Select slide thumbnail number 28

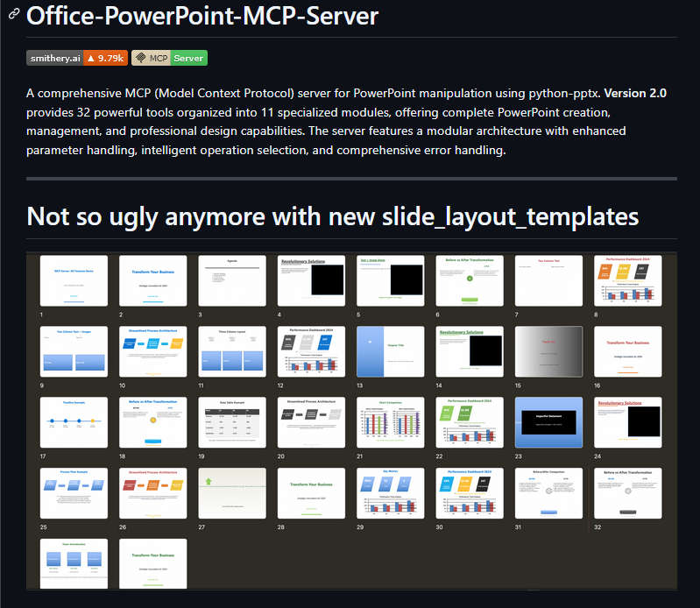point(311,493)
